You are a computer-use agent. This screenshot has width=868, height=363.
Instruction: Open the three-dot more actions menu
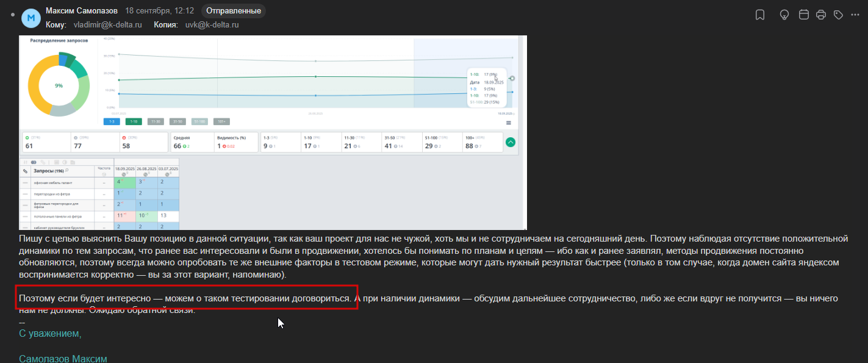coord(855,15)
